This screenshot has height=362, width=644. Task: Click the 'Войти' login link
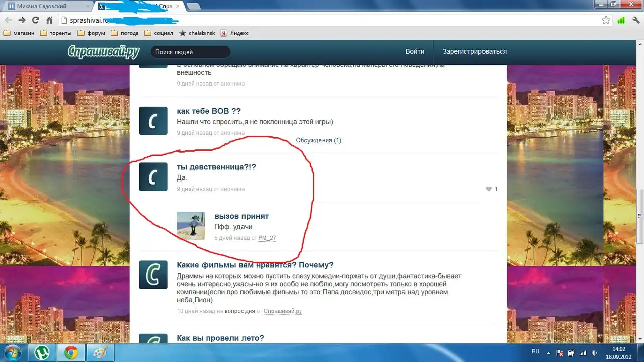click(x=415, y=52)
